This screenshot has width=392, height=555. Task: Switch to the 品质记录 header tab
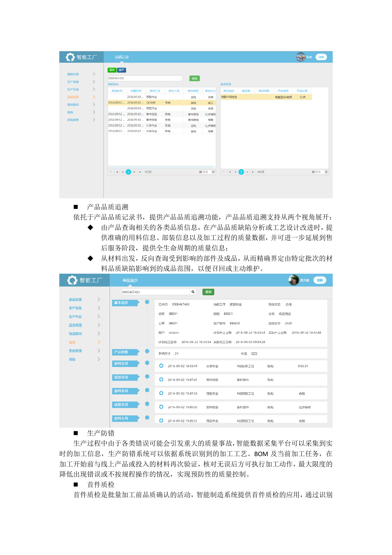tap(122, 57)
